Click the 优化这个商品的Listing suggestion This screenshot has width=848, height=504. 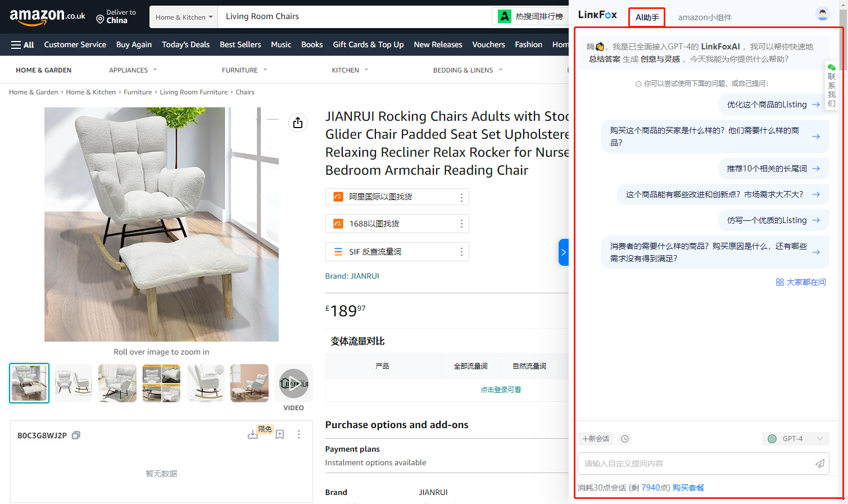(773, 105)
